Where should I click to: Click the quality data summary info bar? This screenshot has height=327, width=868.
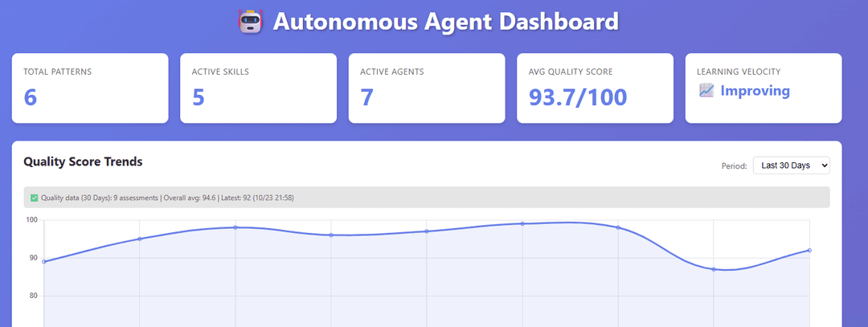[426, 198]
